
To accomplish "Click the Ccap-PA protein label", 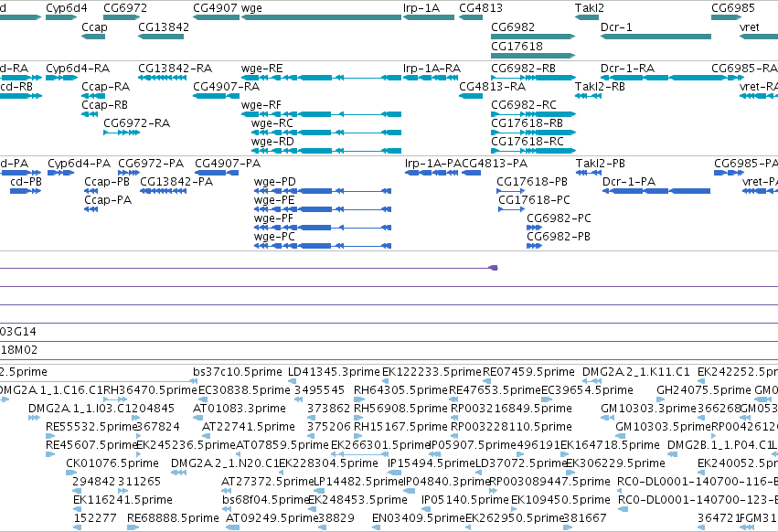I will click(108, 200).
